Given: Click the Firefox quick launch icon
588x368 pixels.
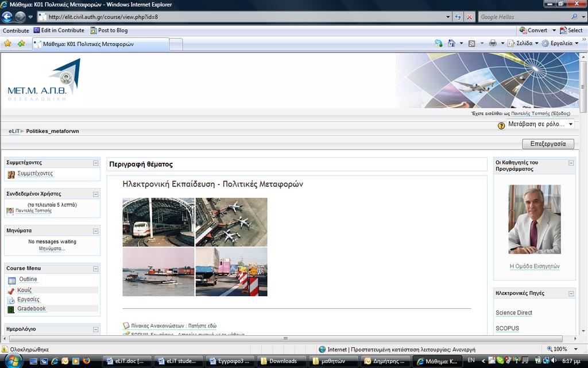Looking at the screenshot, I should pos(86,361).
